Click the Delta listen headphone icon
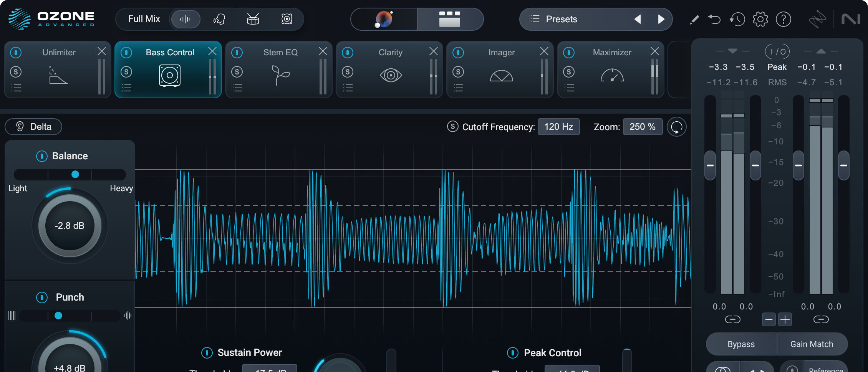This screenshot has width=868, height=372. (19, 127)
